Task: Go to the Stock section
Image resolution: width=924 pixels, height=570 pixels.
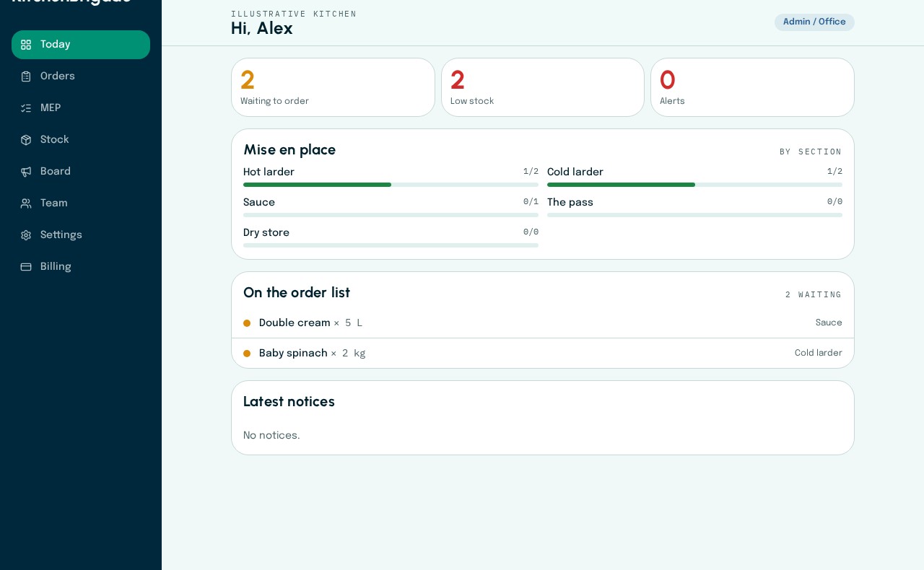Action: click(x=81, y=140)
